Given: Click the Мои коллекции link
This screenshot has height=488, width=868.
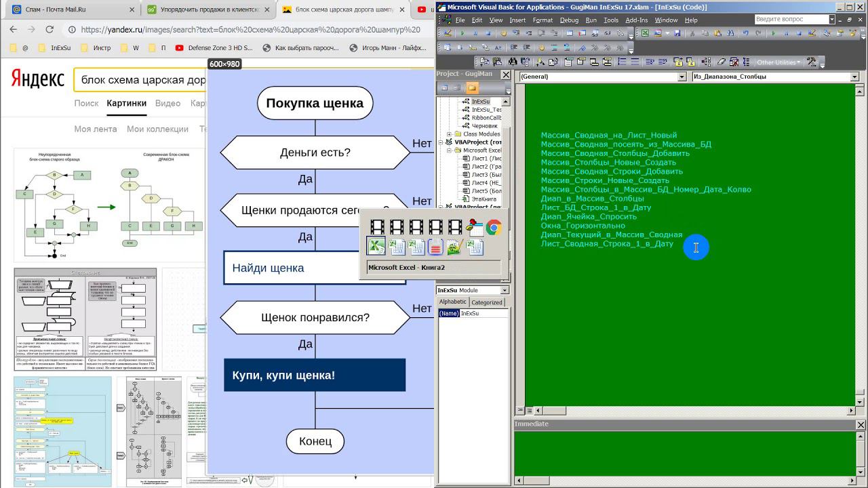Looking at the screenshot, I should 157,129.
